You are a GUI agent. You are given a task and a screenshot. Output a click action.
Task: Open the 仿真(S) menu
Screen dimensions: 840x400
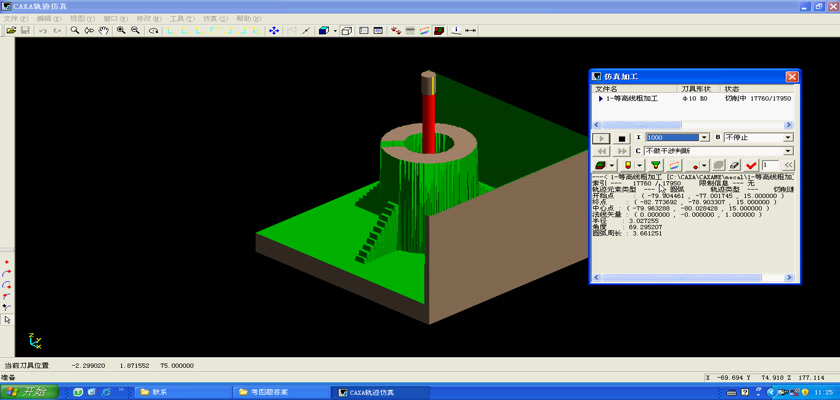(215, 18)
